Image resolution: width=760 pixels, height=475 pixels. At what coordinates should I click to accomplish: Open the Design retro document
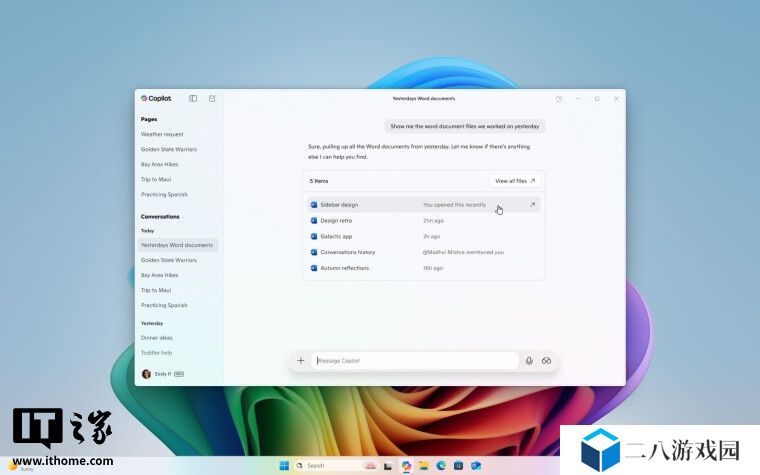336,220
